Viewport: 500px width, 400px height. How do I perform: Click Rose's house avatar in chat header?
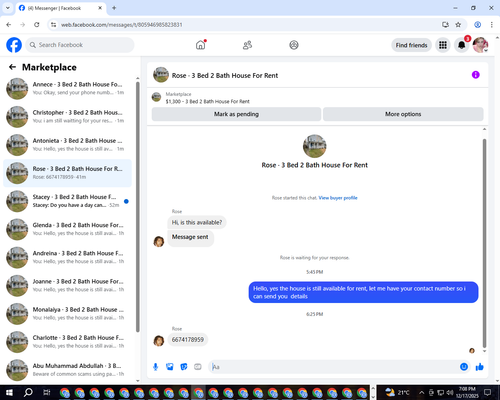(161, 75)
